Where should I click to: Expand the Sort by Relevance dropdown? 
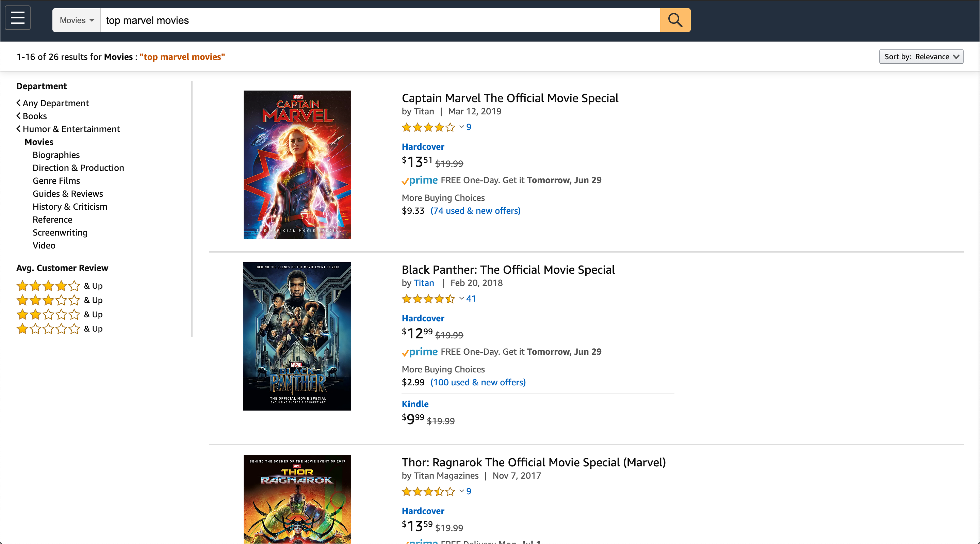(921, 57)
